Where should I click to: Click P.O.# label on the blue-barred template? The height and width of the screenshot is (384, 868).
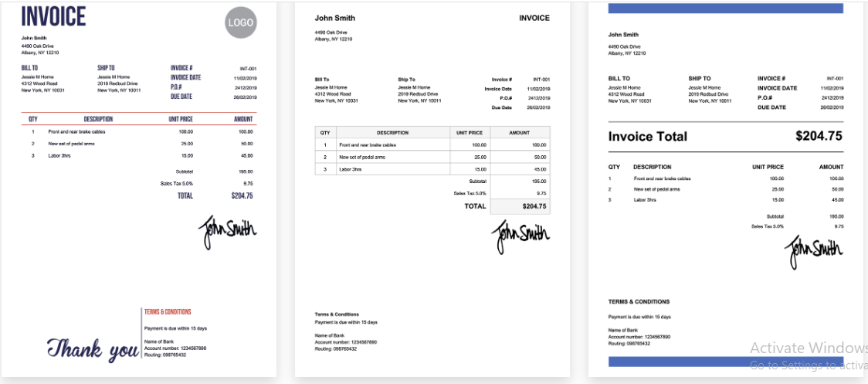click(x=765, y=97)
